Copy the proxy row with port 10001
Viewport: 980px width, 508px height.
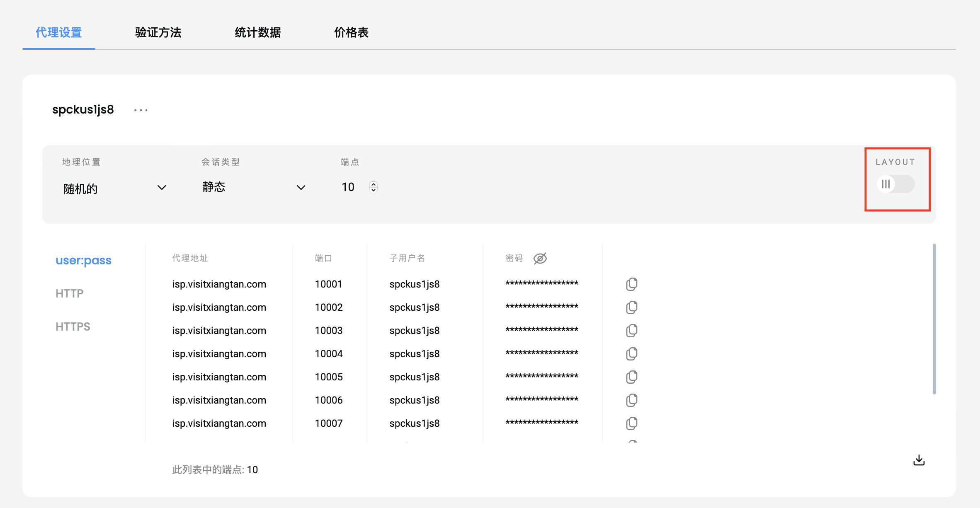click(x=631, y=284)
